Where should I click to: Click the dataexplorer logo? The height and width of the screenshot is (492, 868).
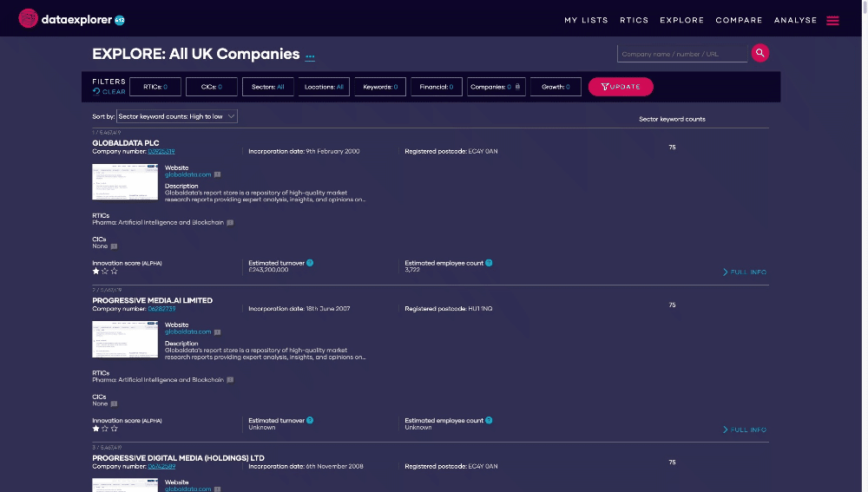[x=71, y=19]
